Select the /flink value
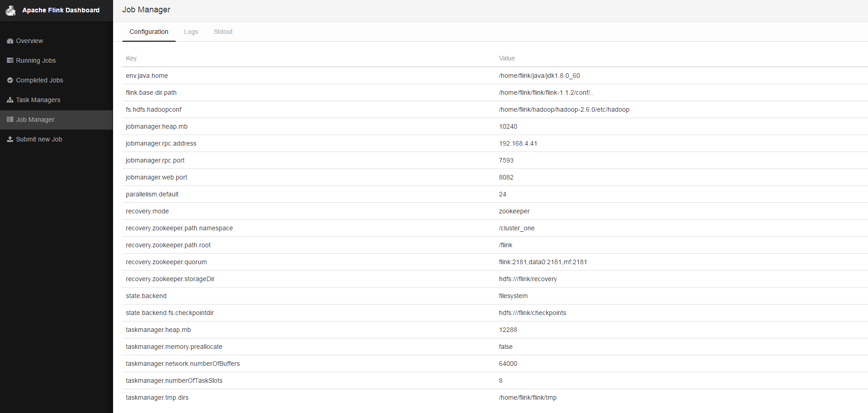868x413 pixels. tap(506, 245)
